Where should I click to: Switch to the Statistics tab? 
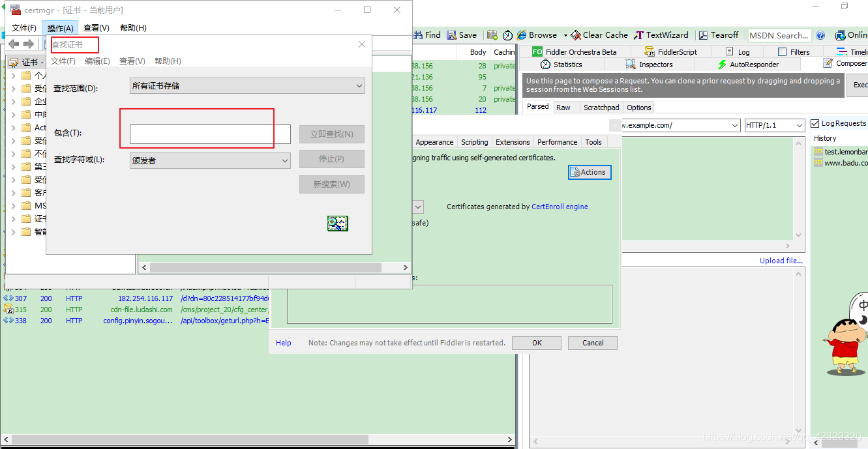click(561, 65)
